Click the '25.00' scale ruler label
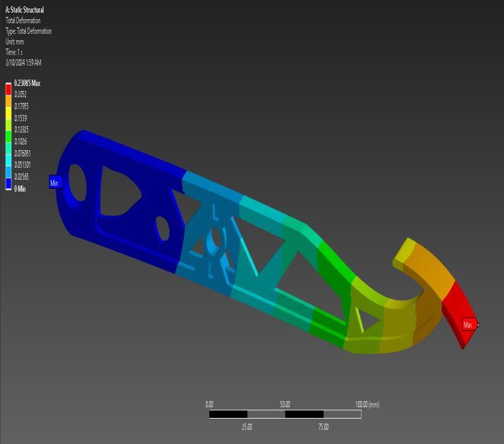Viewport: 504px width, 444px height. pyautogui.click(x=247, y=427)
